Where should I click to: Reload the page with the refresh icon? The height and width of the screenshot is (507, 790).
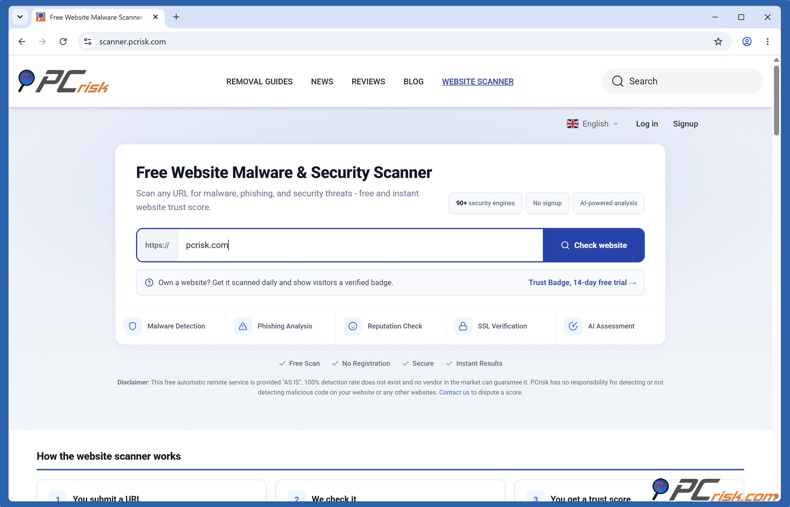pos(63,41)
